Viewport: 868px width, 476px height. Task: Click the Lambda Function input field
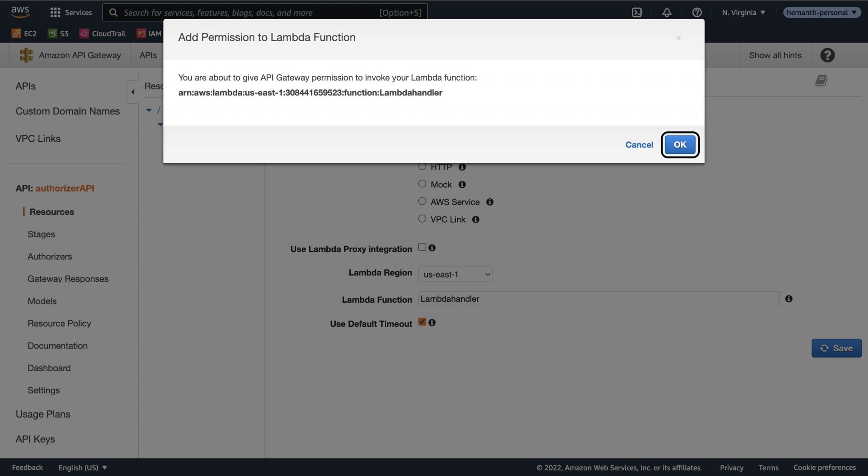tap(598, 299)
